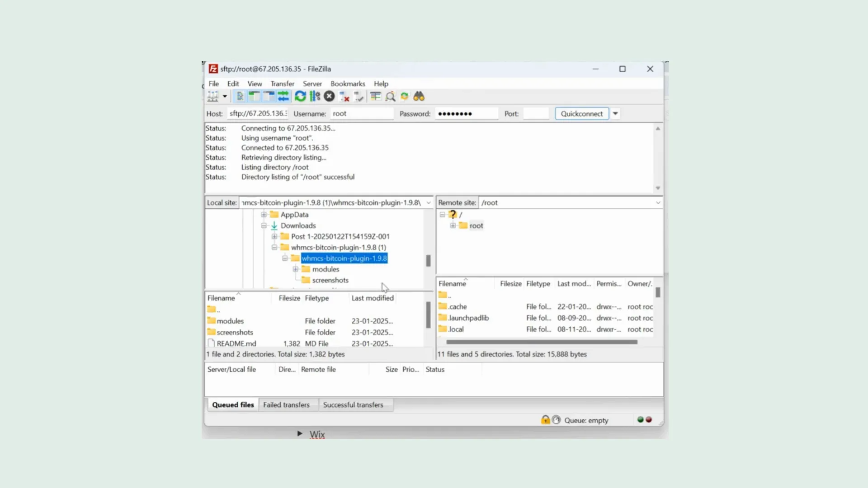Click the Port input field
The height and width of the screenshot is (488, 868).
(535, 113)
